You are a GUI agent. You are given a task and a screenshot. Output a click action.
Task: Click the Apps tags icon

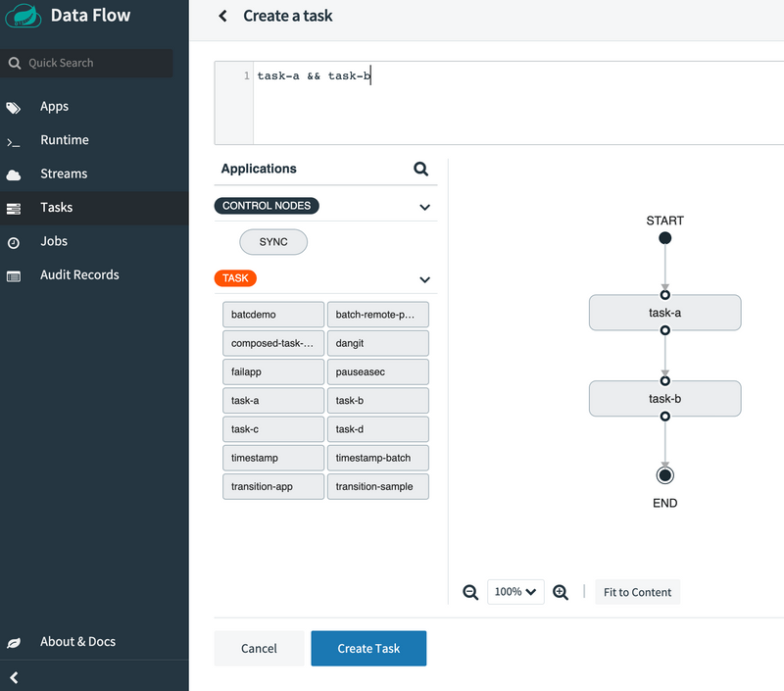coord(14,107)
